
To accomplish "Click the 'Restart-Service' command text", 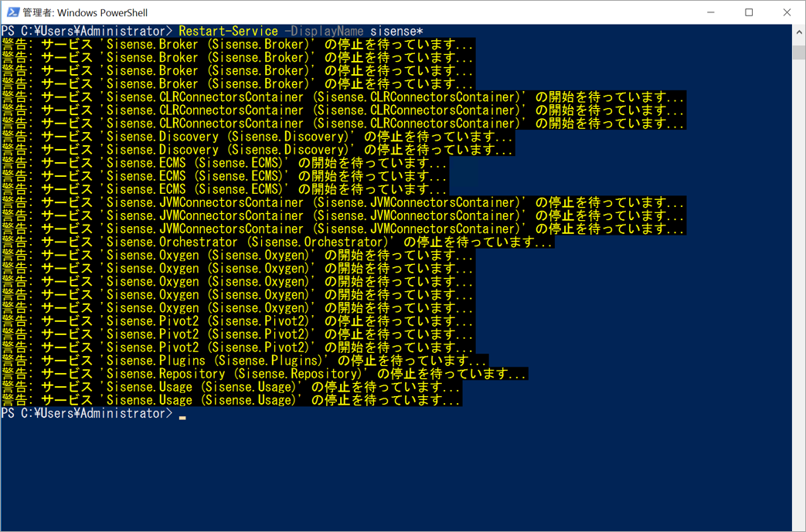I will click(228, 32).
